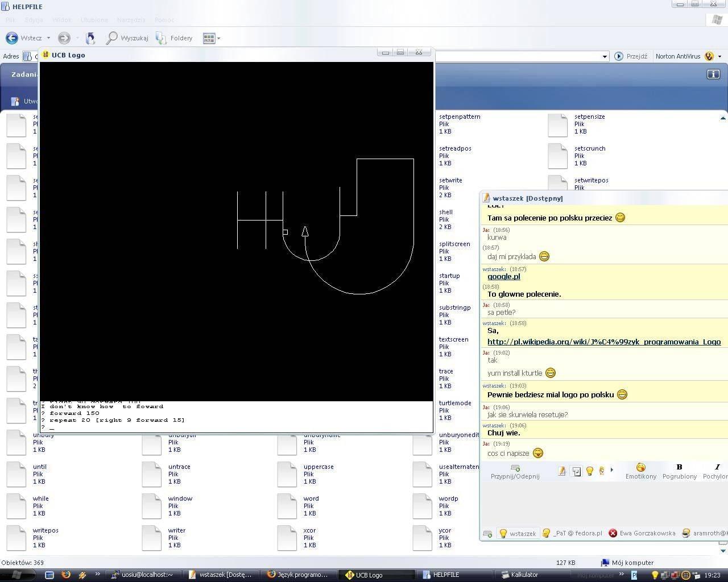Click the notepad pencil icon in chat toolbar
Image resolution: width=728 pixels, height=582 pixels.
click(562, 471)
